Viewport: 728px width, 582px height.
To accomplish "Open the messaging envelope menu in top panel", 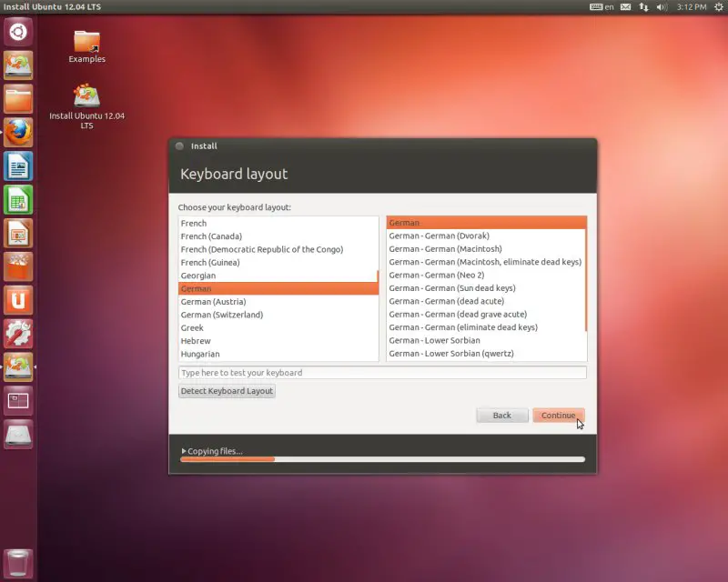I will coord(626,7).
